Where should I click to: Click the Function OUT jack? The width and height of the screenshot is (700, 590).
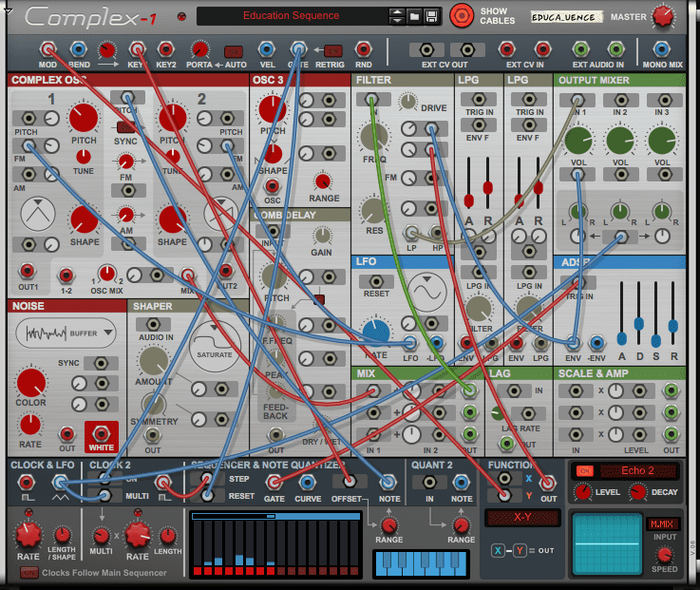[x=548, y=483]
